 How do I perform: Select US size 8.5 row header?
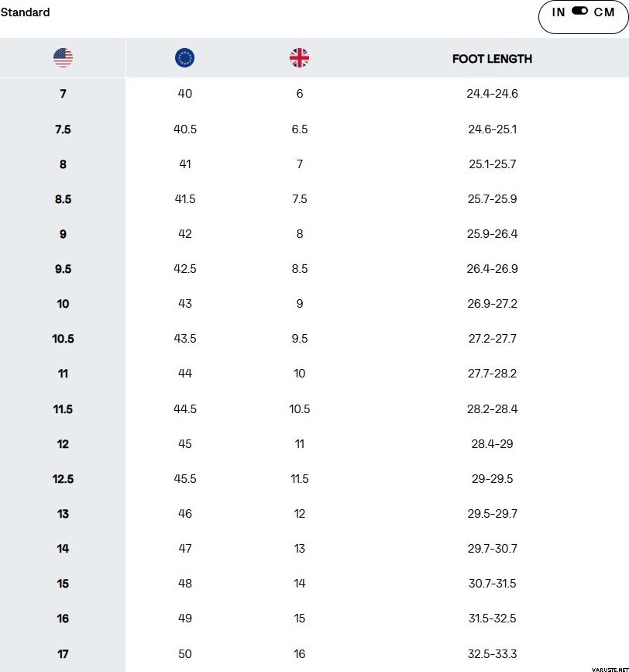point(63,199)
